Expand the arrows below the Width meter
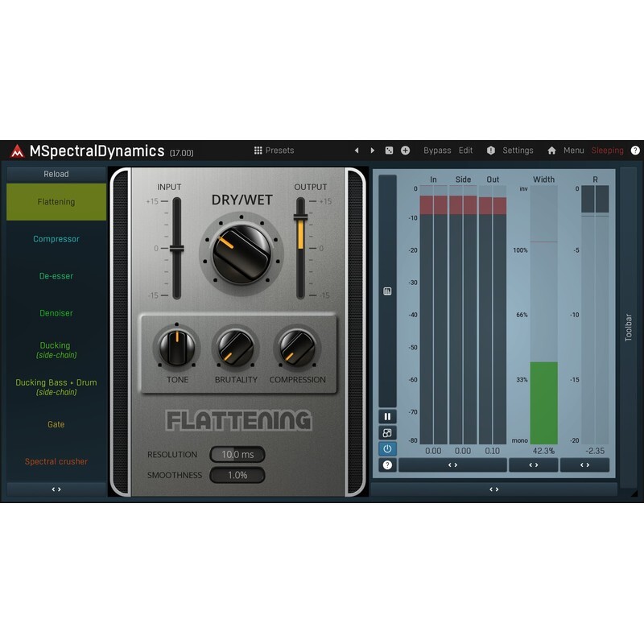Viewport: 644px width, 644px height. 533,465
